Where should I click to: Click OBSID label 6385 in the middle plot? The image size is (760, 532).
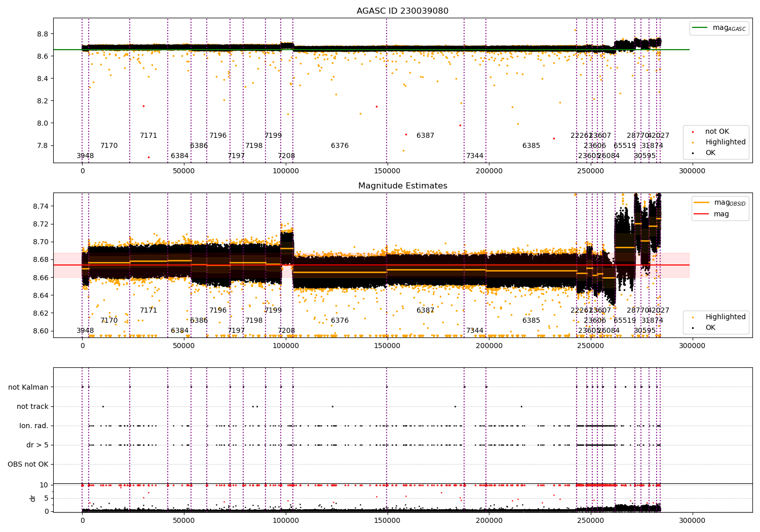point(531,321)
